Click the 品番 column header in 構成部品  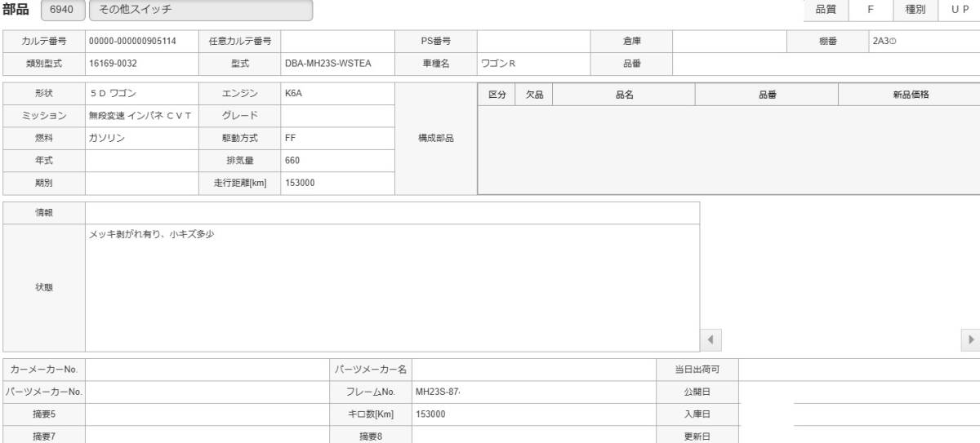click(767, 95)
